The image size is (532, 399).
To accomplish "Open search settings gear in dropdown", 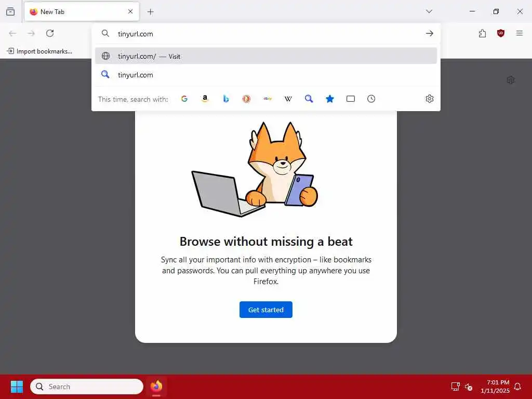I will point(430,99).
